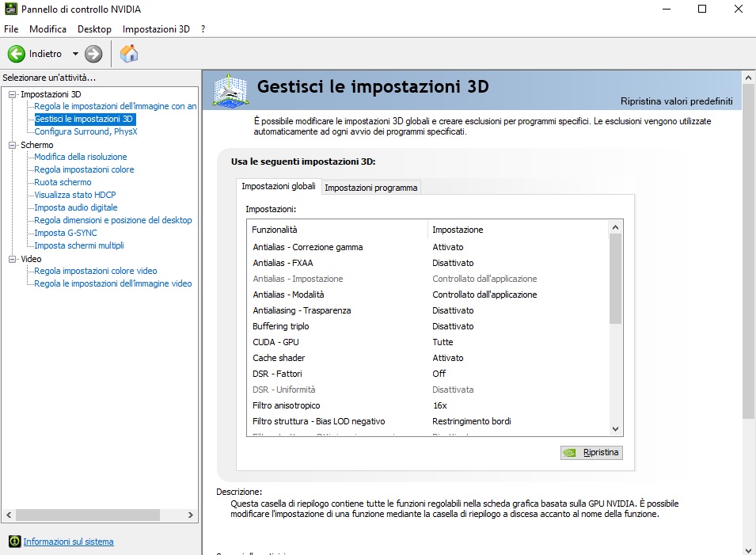Screen dimensions: 756x555
Task: Collapse the Schermo tree node
Action: pos(13,145)
